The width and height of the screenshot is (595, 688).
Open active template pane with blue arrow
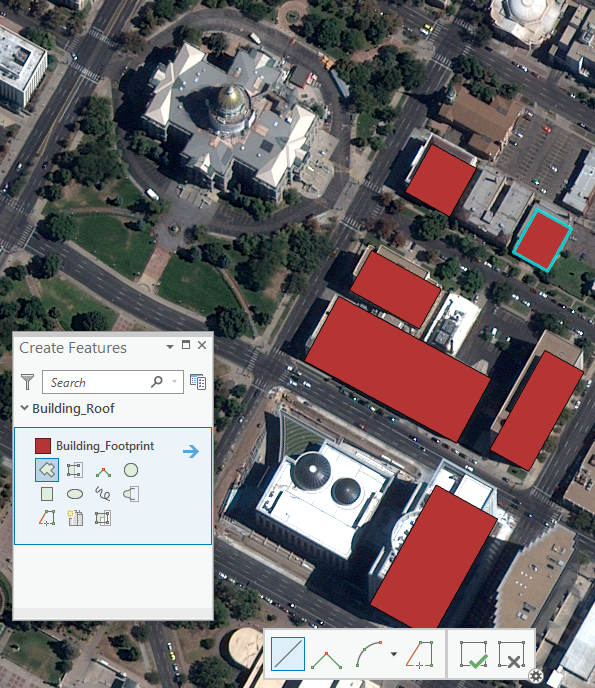coord(191,451)
